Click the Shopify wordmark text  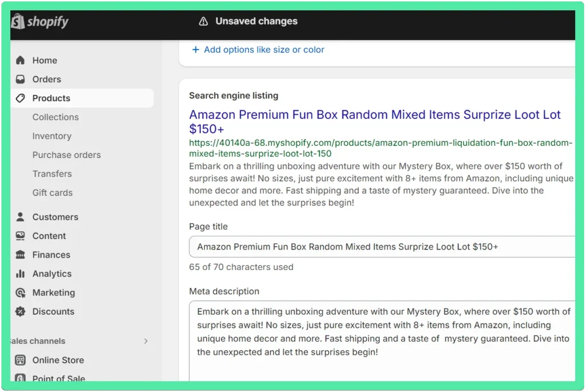pyautogui.click(x=47, y=22)
